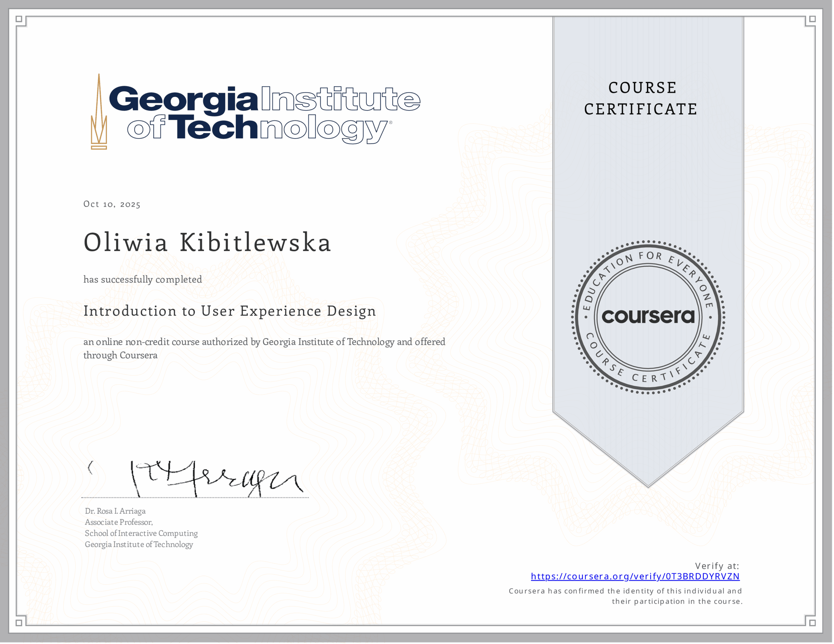
Task: Click the top-left corner ornament
Action: [x=19, y=19]
